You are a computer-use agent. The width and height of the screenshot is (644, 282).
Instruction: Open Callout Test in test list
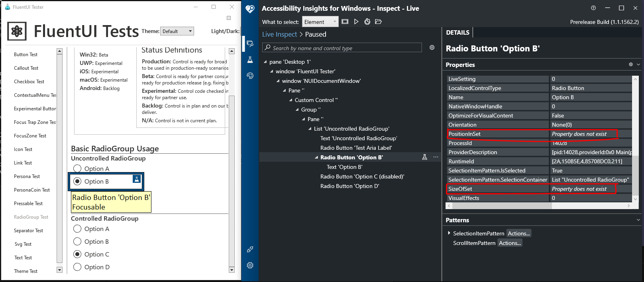[x=26, y=68]
